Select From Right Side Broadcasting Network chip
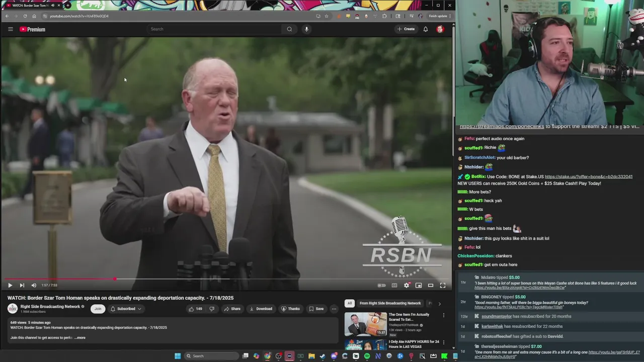This screenshot has width=644, height=362. (x=390, y=303)
